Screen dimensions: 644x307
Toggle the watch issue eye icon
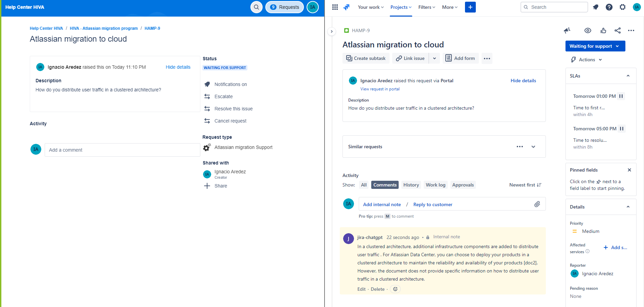coord(588,30)
